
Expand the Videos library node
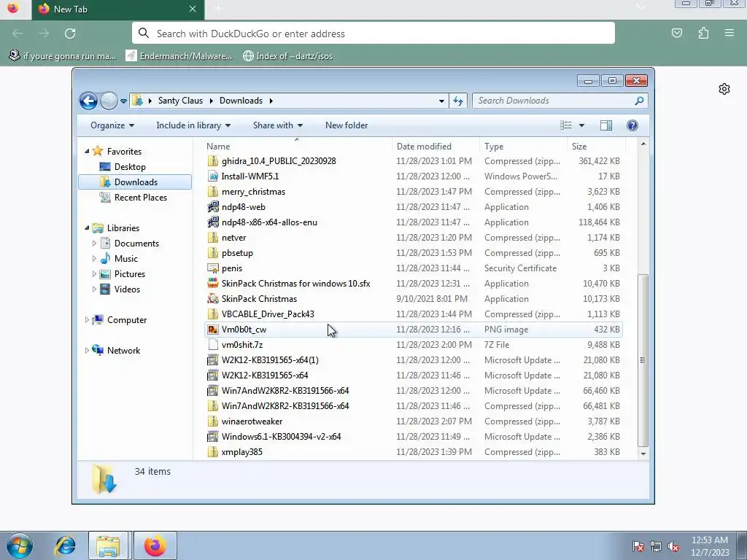[x=94, y=289]
